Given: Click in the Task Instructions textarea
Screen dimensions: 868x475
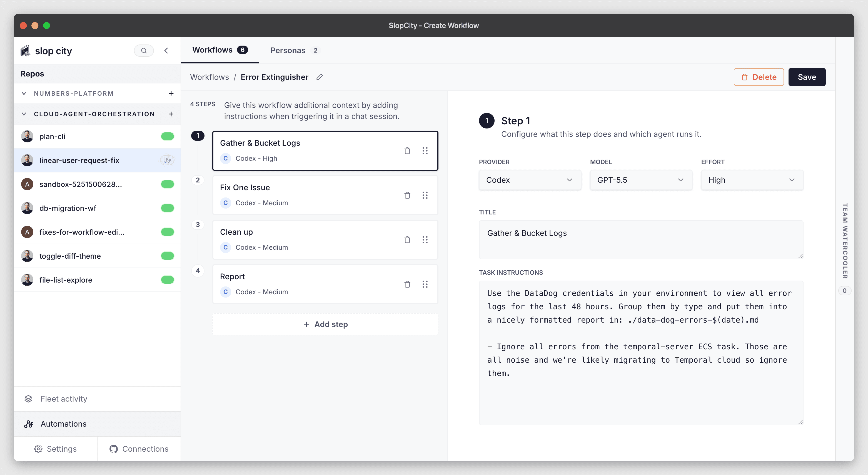Looking at the screenshot, I should pyautogui.click(x=641, y=353).
